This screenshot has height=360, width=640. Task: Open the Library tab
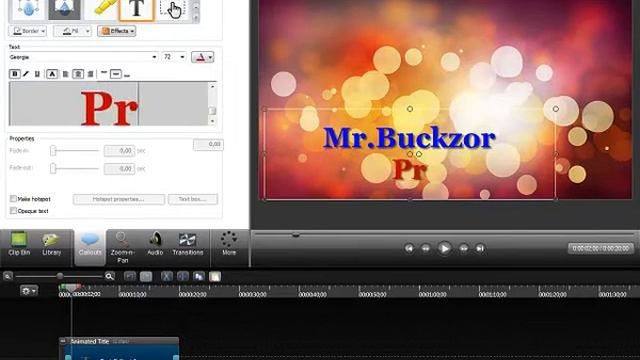coord(51,244)
